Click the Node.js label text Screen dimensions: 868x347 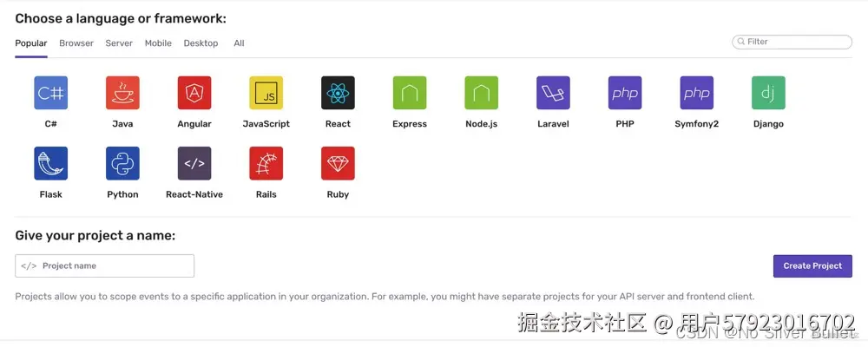(482, 124)
